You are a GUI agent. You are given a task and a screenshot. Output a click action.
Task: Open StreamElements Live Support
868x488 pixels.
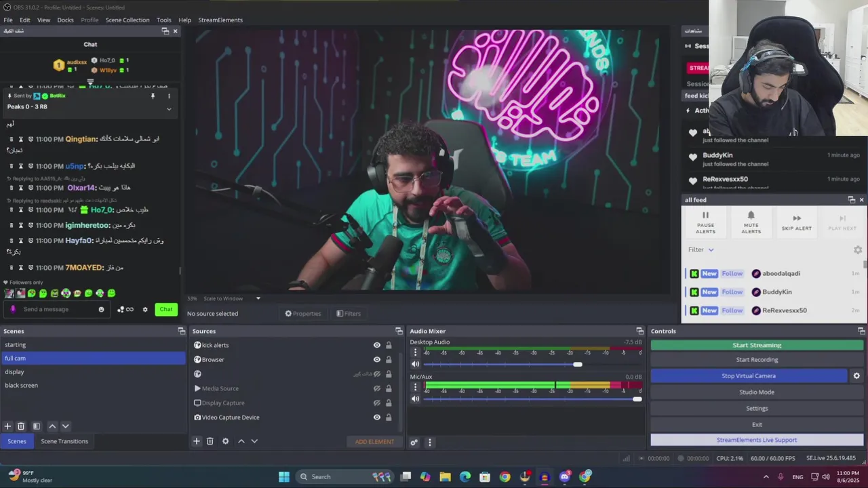coord(757,440)
